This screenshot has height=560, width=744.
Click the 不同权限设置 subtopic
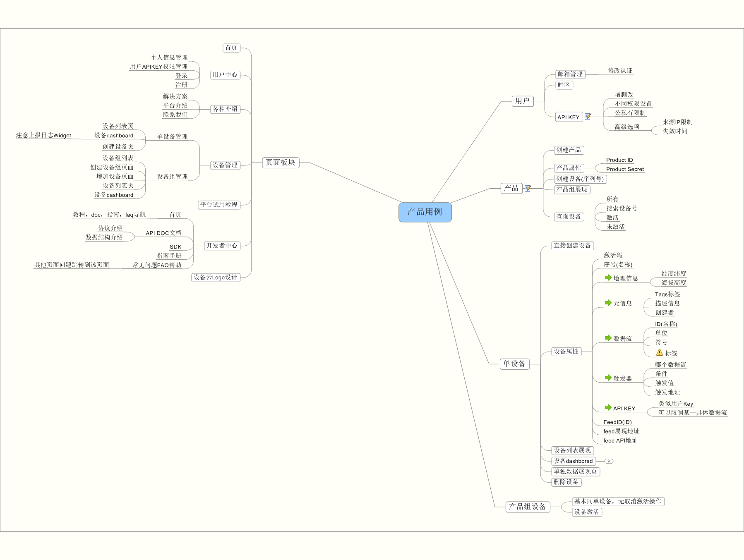coord(634,104)
